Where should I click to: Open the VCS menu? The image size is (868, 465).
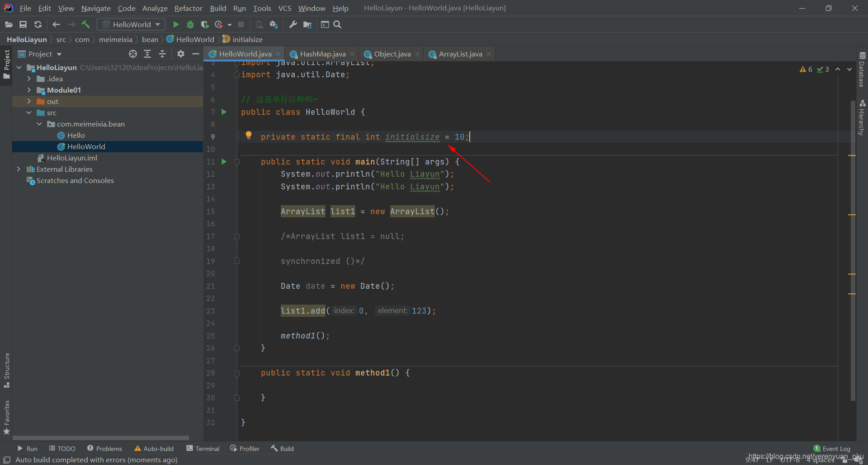click(x=285, y=8)
